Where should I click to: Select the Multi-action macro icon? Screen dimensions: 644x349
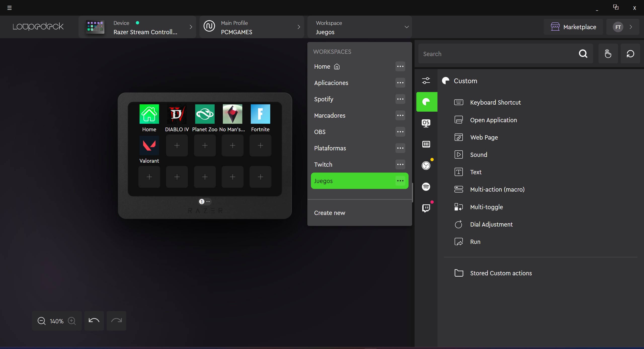coord(458,190)
